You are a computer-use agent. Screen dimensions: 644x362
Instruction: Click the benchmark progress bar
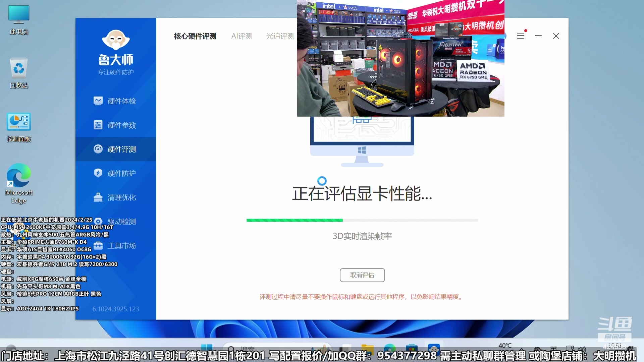362,220
